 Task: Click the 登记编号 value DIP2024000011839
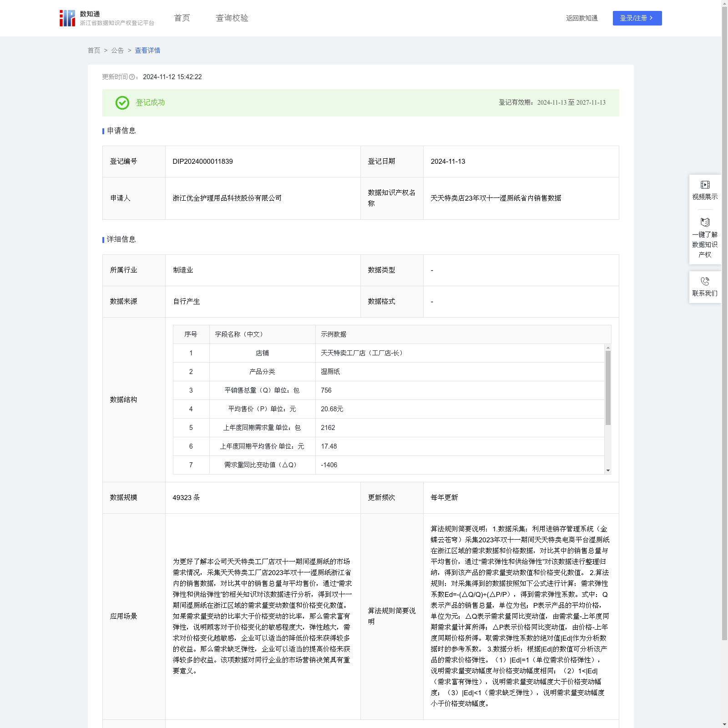coord(203,162)
